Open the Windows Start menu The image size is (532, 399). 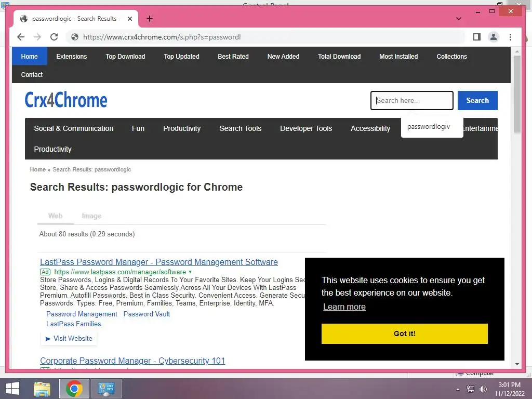click(12, 389)
